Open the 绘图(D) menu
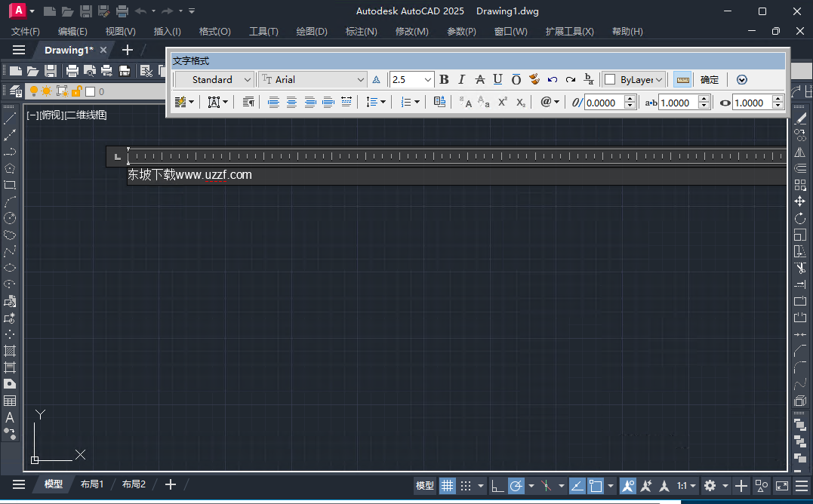The image size is (813, 504). coord(312,31)
